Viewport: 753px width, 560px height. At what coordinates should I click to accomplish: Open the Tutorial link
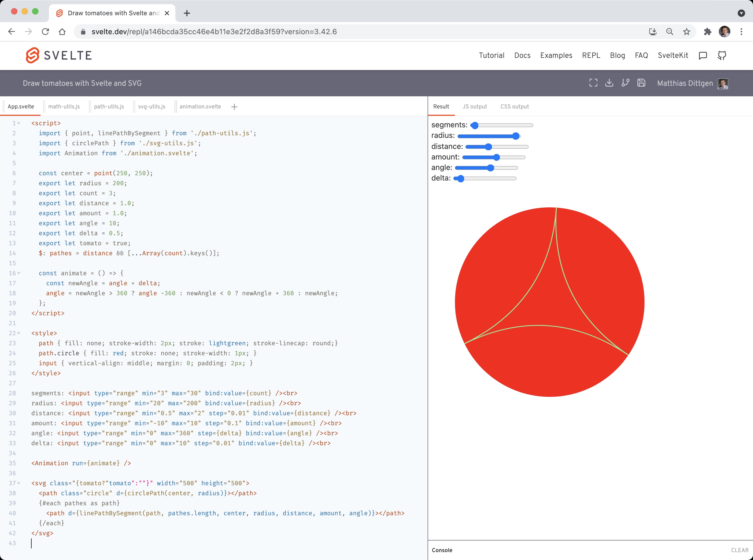pyautogui.click(x=492, y=55)
